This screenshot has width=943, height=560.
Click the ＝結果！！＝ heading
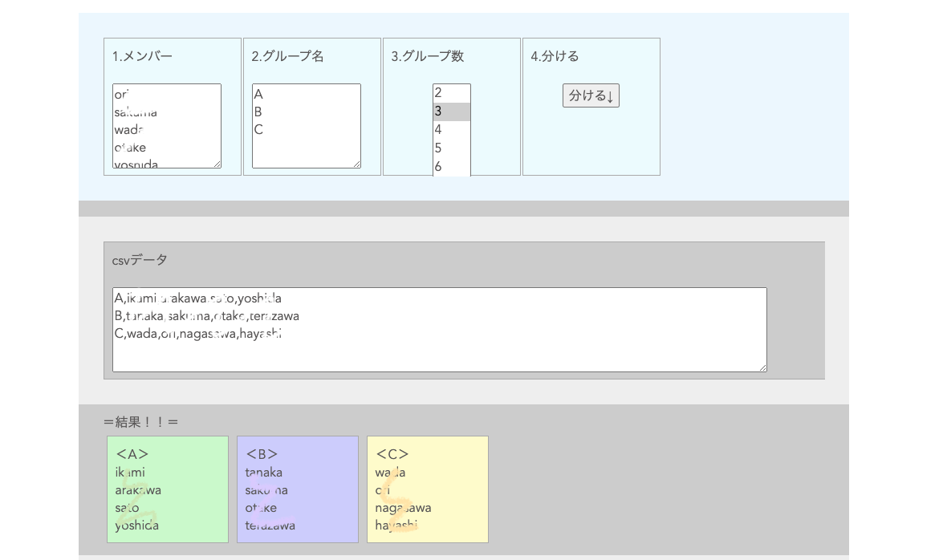pyautogui.click(x=140, y=422)
